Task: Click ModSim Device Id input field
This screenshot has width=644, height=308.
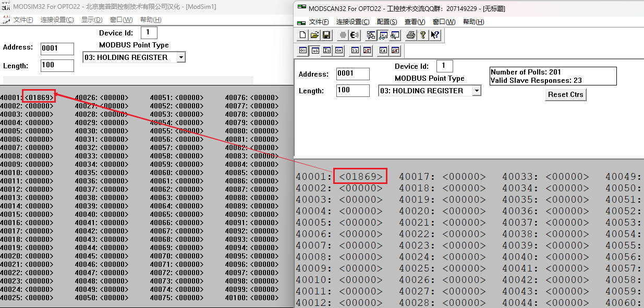Action: pos(149,33)
